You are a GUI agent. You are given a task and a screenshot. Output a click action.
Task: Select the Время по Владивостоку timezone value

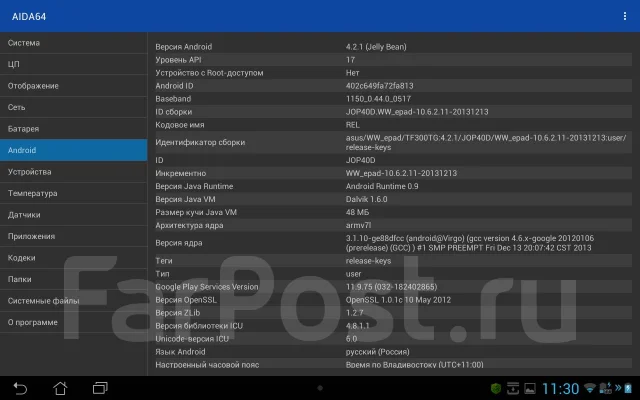[415, 365]
